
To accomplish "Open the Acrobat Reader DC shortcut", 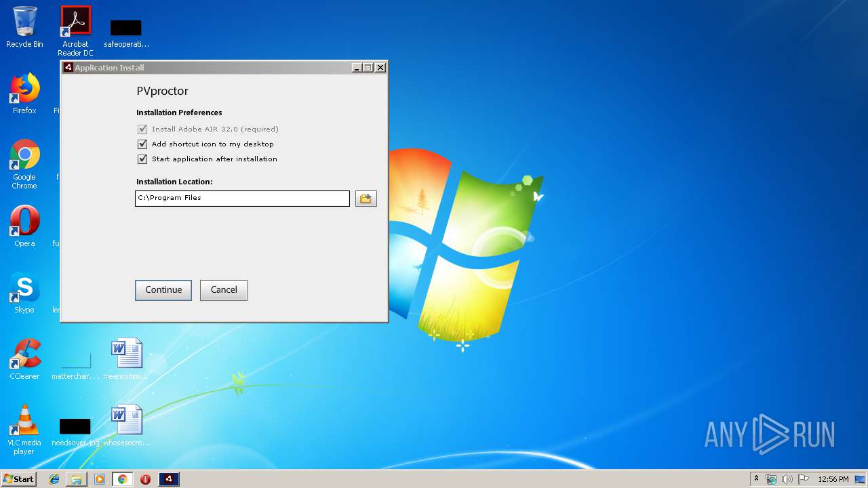I will click(75, 31).
